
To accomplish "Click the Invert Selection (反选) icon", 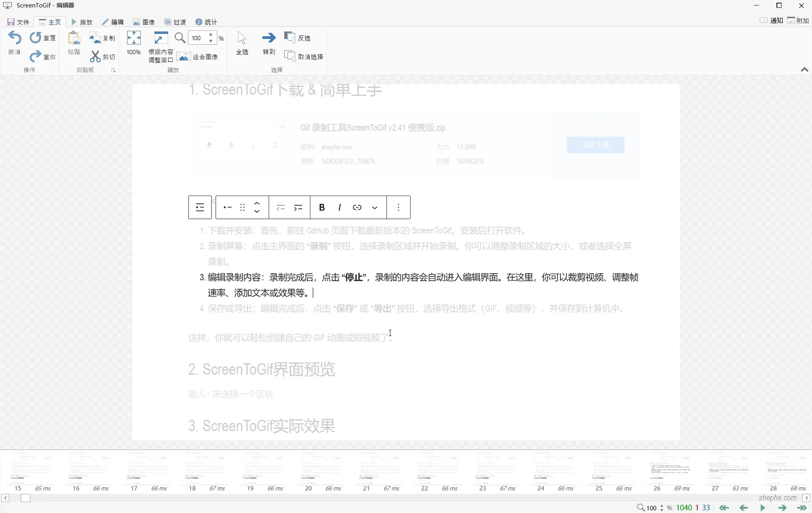I will pos(290,37).
